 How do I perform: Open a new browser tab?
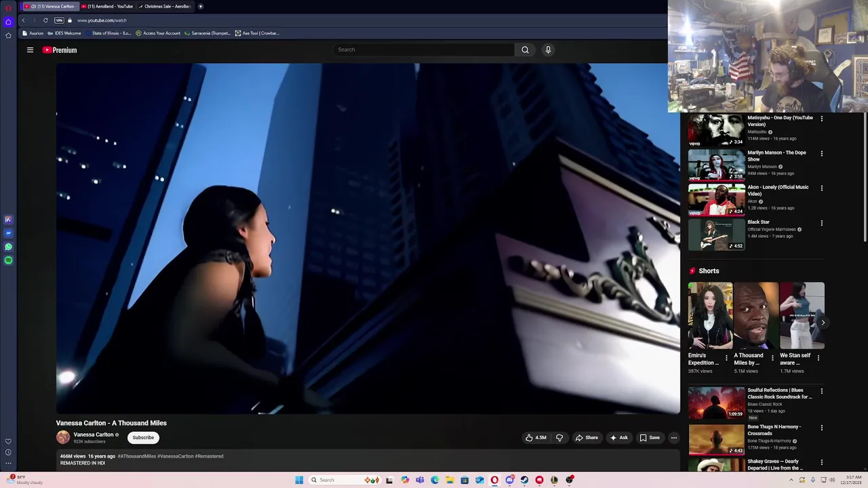201,6
